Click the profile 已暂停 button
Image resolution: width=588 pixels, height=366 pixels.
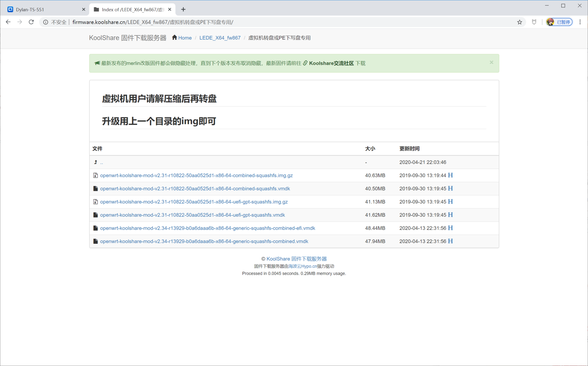pos(559,22)
